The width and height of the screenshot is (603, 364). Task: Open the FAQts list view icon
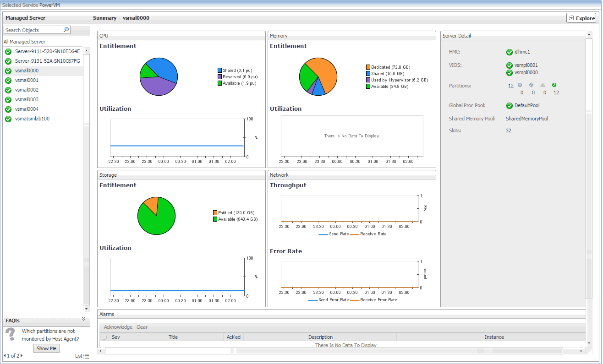point(86,356)
